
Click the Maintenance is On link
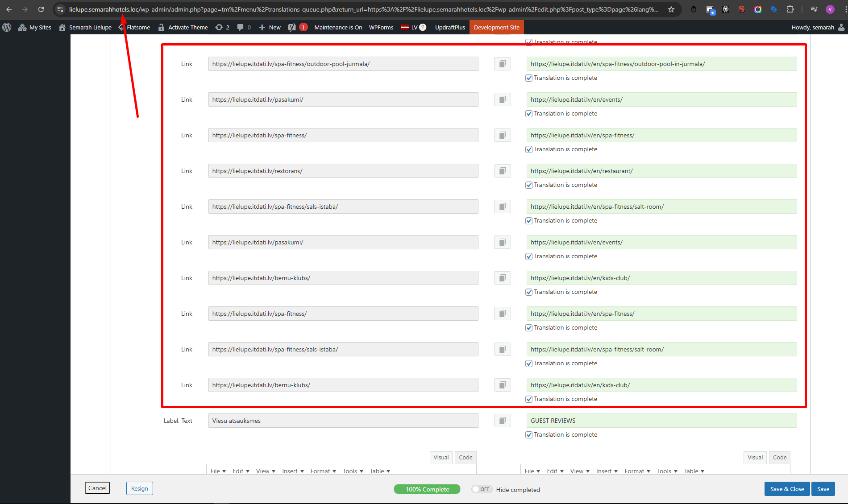click(x=338, y=27)
